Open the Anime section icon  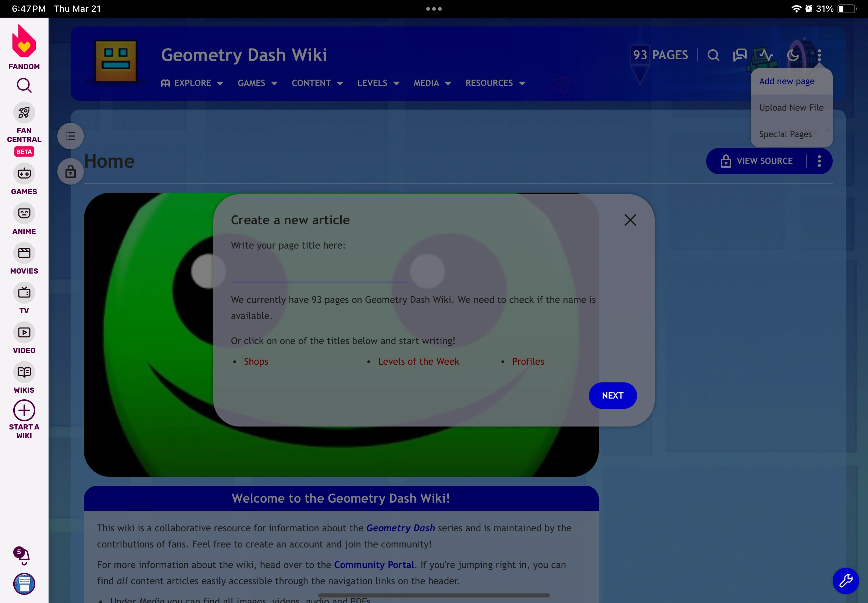click(24, 214)
